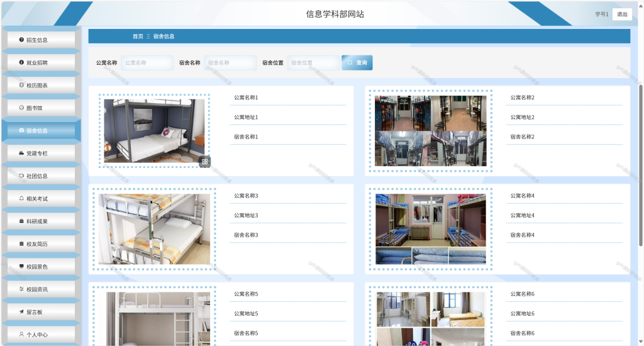Click the 公寓地址6 text
Image resolution: width=644 pixels, height=346 pixels.
coord(522,313)
